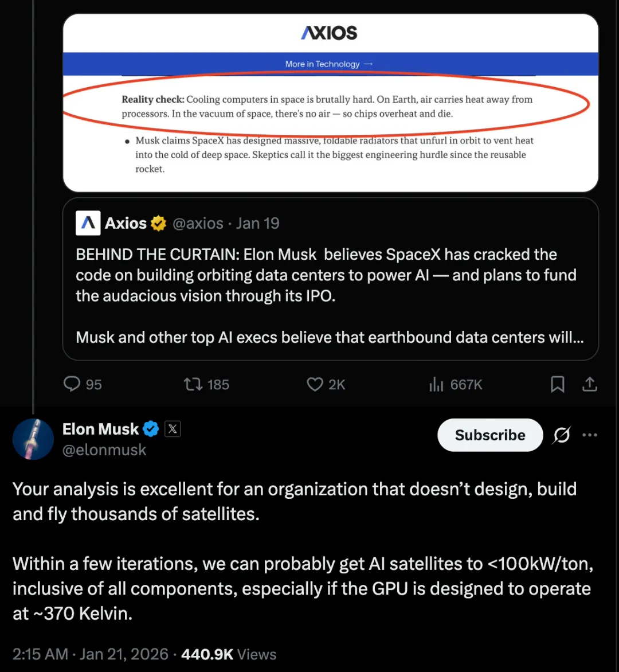Open the @axios handle link
This screenshot has height=672, width=619.
(x=198, y=223)
